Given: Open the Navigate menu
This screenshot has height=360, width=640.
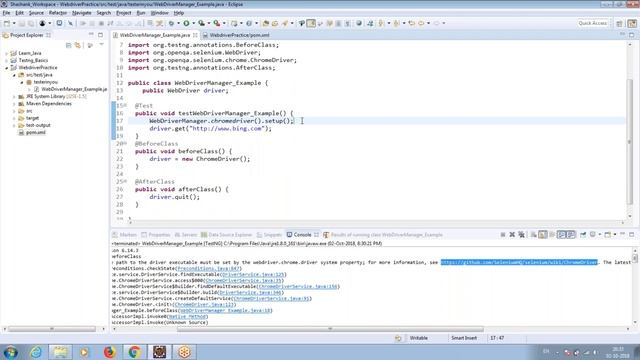Looking at the screenshot, I should click(82, 13).
